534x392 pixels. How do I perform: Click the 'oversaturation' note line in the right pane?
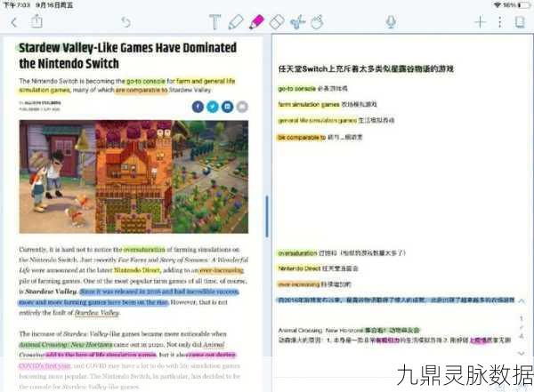(342, 253)
